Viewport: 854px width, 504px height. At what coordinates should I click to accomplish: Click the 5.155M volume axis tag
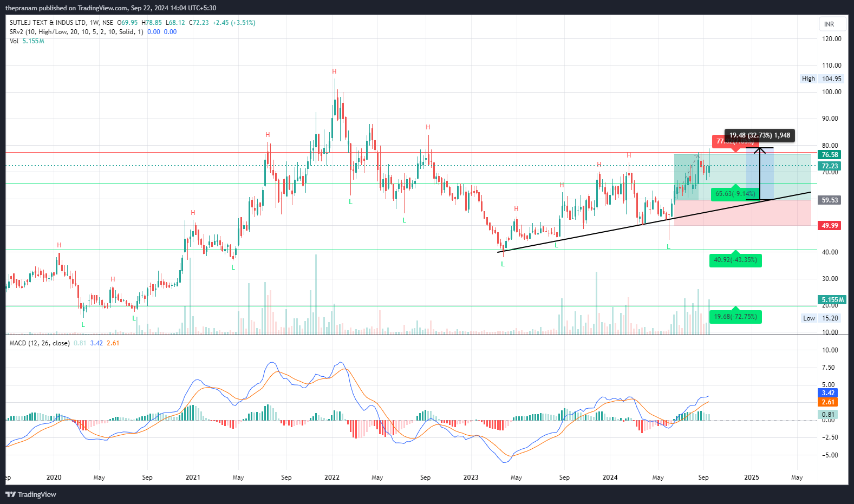832,300
